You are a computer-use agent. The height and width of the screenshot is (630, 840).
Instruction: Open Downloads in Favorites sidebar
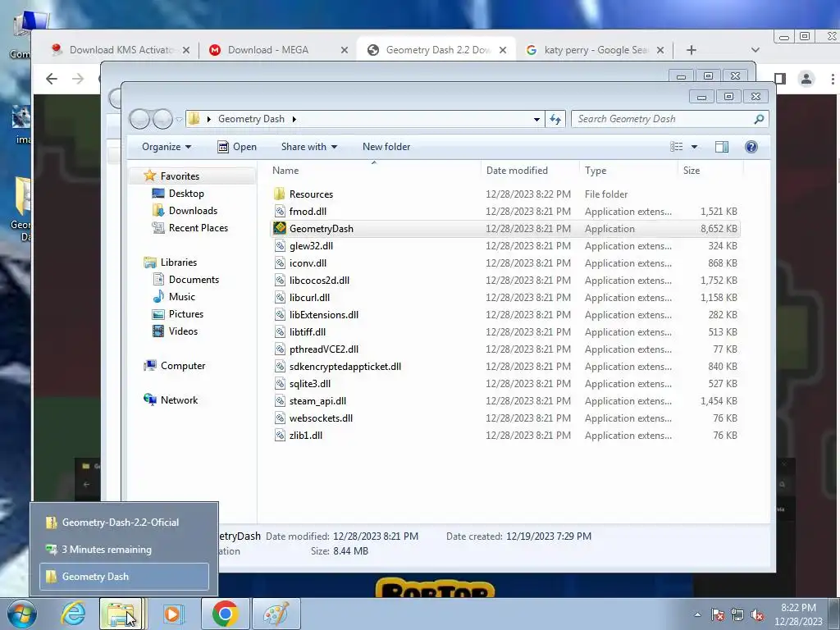[x=193, y=211]
